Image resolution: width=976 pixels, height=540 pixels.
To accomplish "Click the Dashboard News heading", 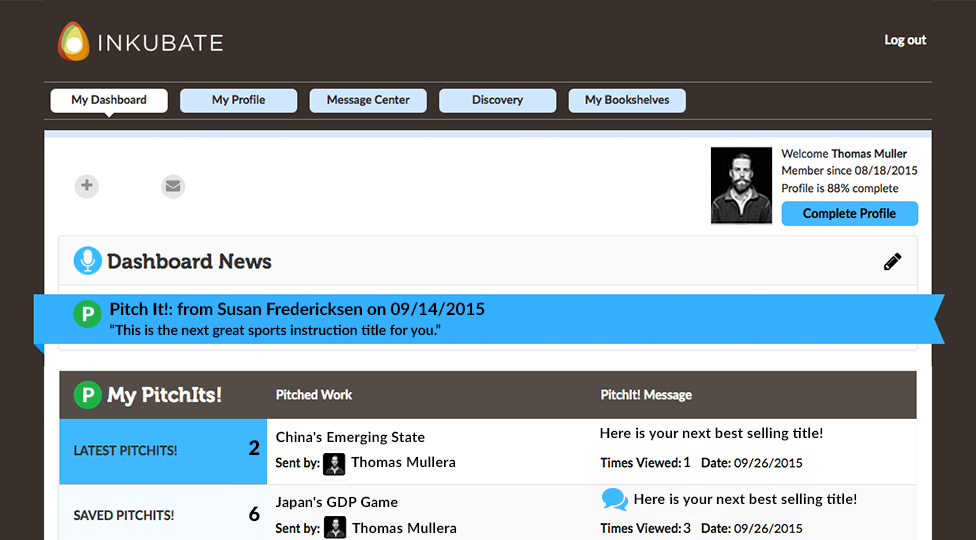I will click(189, 261).
